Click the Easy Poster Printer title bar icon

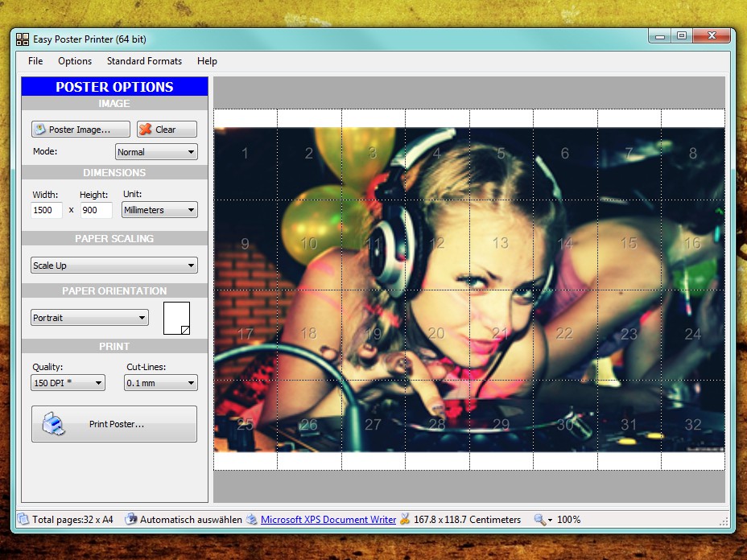click(x=23, y=39)
